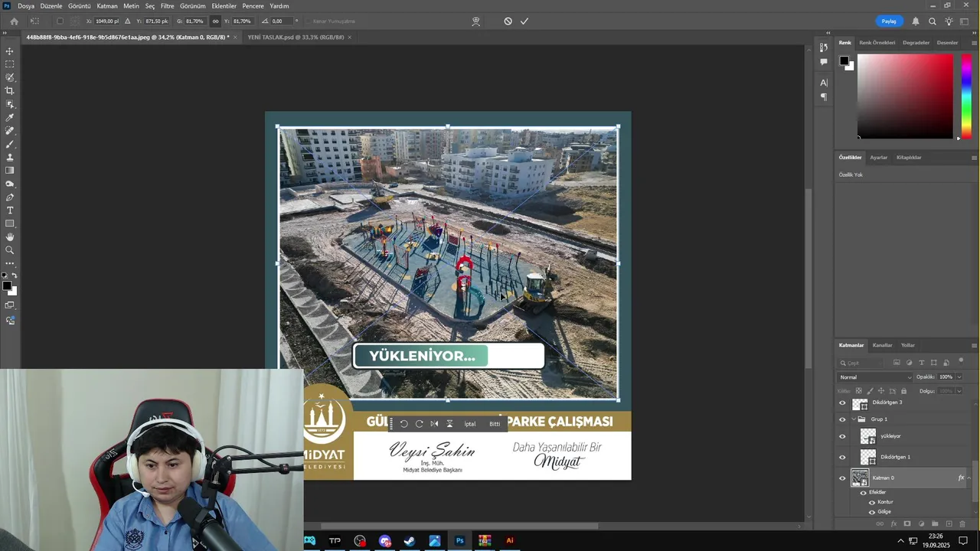Hide the Dikdörtgen 3 layer

click(842, 403)
